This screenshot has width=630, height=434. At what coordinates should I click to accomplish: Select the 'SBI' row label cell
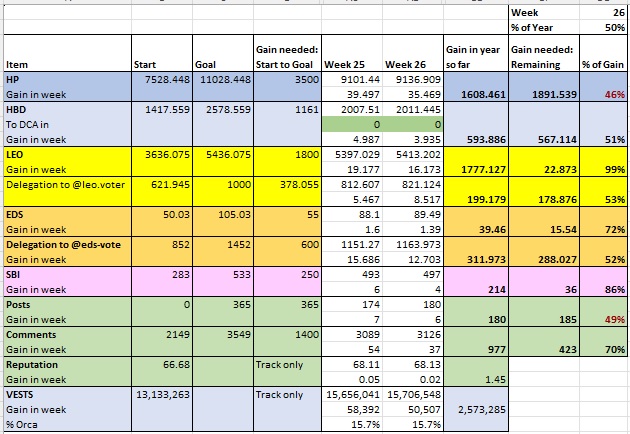pyautogui.click(x=68, y=274)
